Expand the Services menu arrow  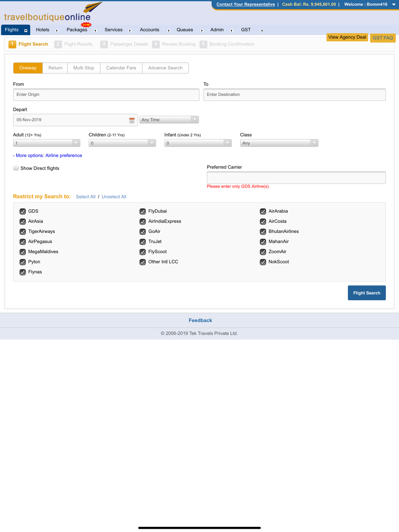tap(130, 30)
